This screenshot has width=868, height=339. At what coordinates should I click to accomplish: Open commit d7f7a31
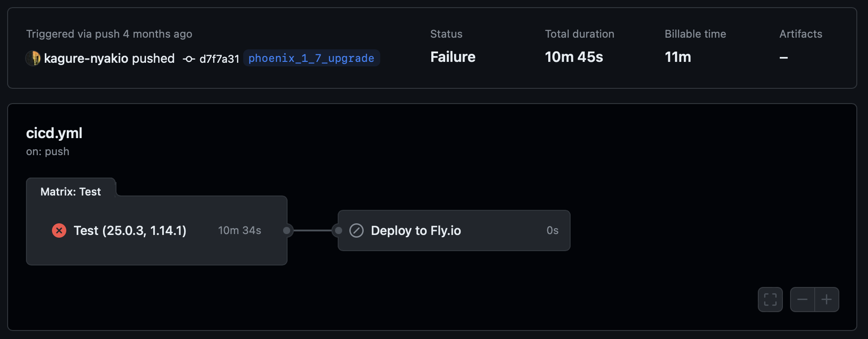219,59
